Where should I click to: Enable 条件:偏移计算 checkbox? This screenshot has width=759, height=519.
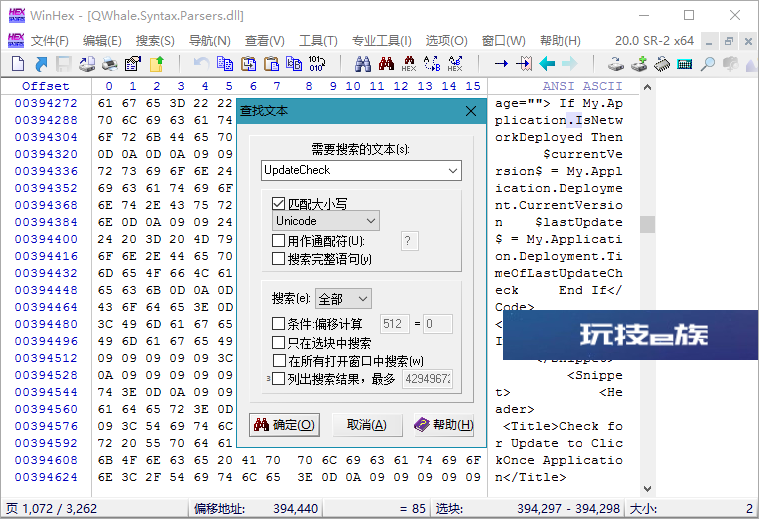click(278, 323)
